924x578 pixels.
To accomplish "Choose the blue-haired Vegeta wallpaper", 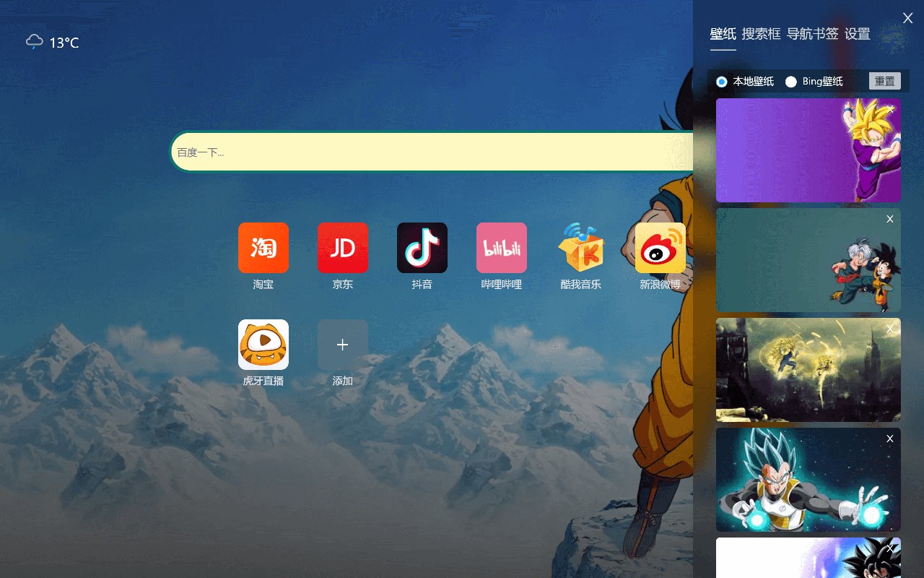I will (x=808, y=480).
